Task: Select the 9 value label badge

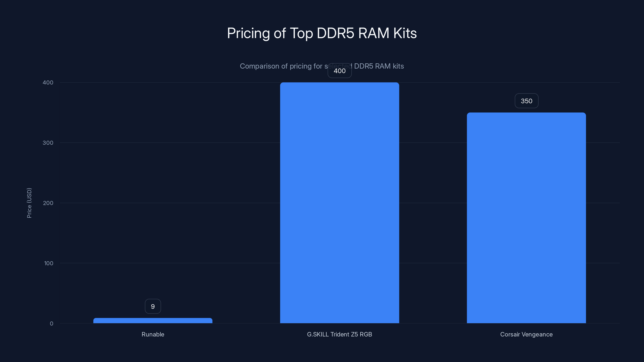Action: tap(153, 306)
